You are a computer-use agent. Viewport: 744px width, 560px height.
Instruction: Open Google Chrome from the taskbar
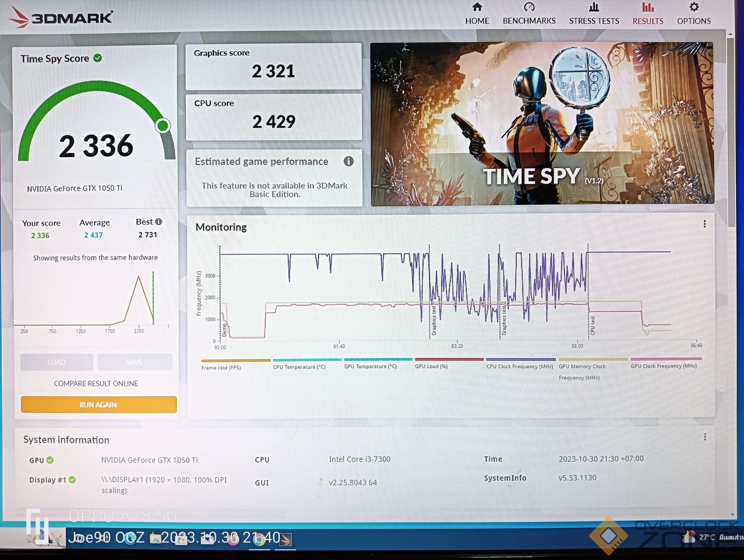[259, 539]
